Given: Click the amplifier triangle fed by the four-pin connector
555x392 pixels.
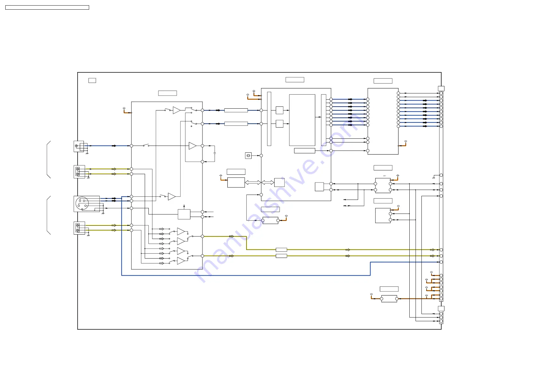Looking at the screenshot, I should click(171, 196).
